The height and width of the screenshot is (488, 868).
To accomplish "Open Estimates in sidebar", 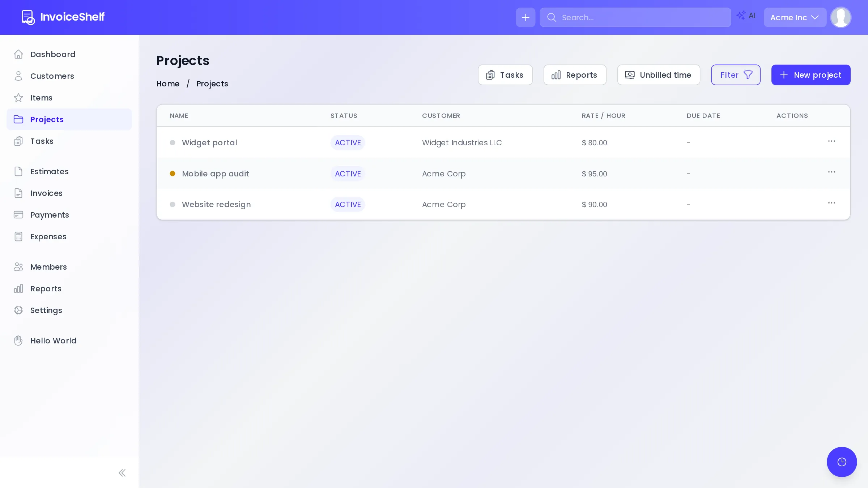I will coord(69,171).
